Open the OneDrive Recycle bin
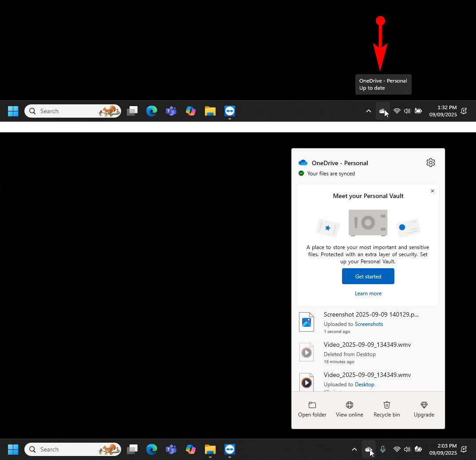476x460 pixels. (387, 409)
